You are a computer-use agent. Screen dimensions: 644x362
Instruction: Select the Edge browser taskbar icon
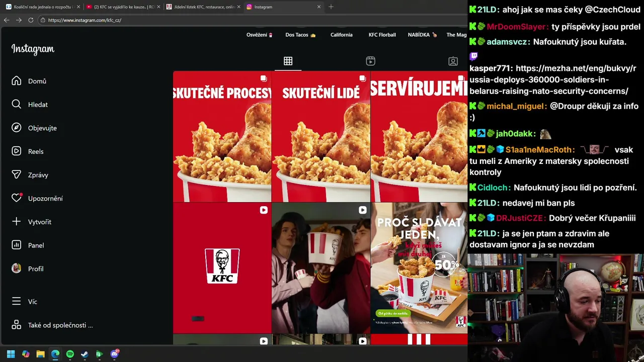pyautogui.click(x=55, y=354)
